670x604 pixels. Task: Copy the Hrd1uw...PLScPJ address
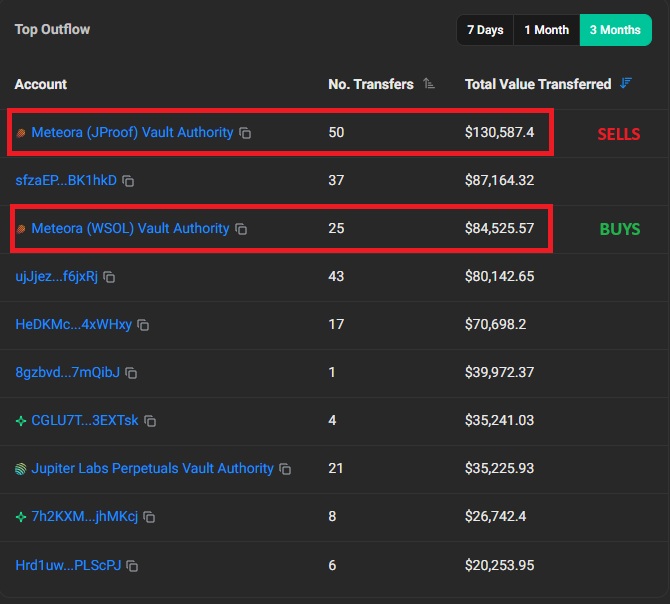132,565
